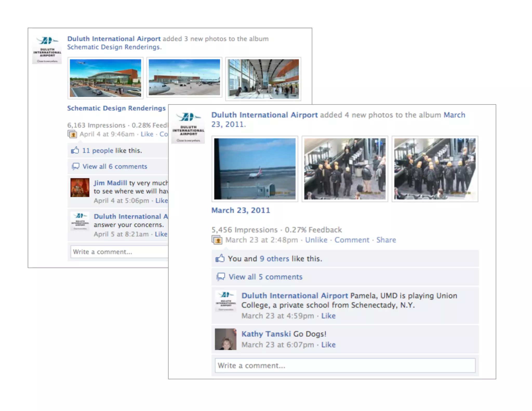Click Kathy Tanski's profile picture
532x411 pixels.
pos(225,339)
